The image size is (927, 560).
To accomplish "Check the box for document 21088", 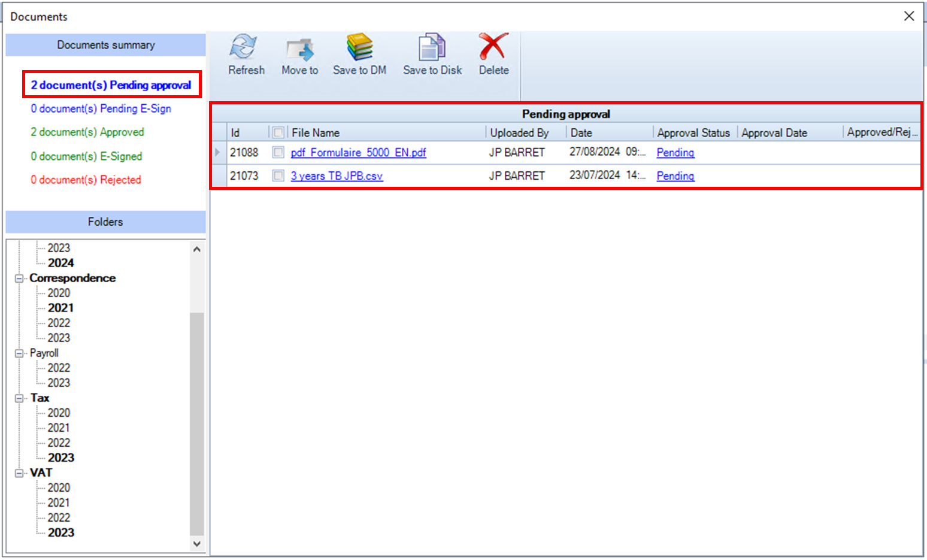I will point(278,152).
